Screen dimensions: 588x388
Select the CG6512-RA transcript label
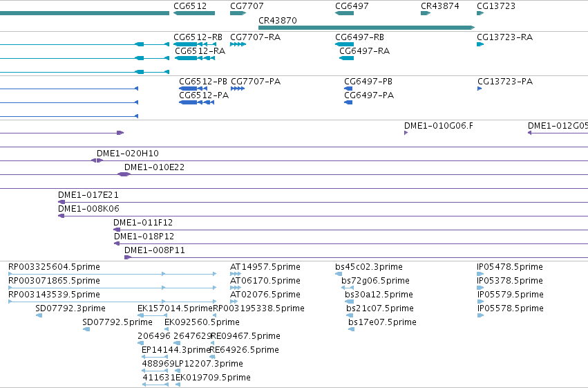(200, 51)
